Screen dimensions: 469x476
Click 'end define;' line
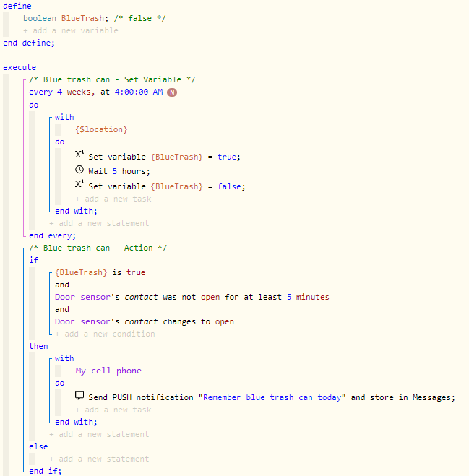click(29, 43)
